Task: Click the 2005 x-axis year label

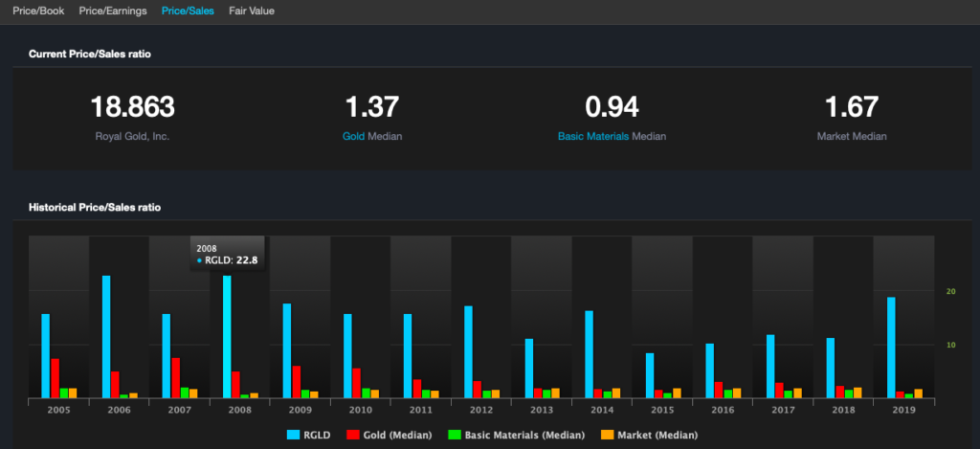Action: pyautogui.click(x=58, y=411)
